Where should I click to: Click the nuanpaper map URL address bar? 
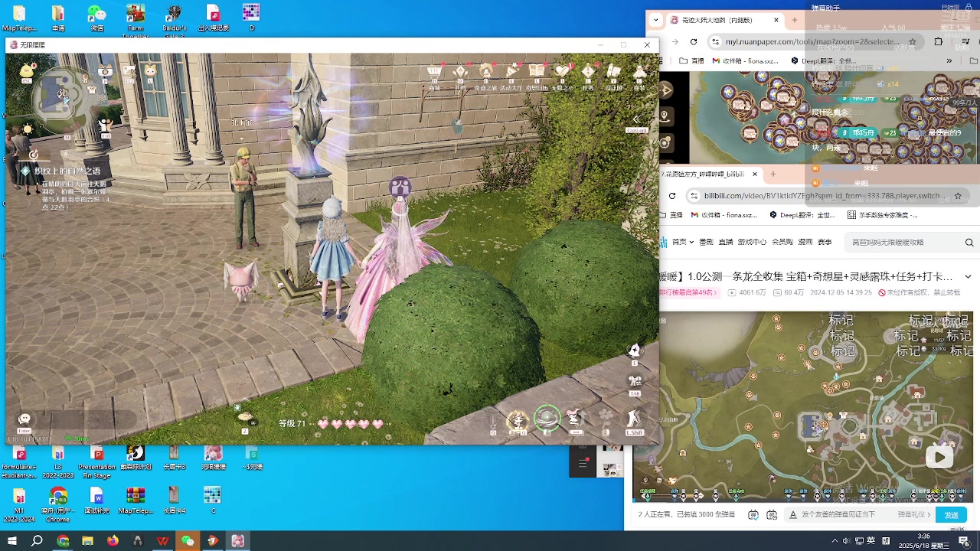pyautogui.click(x=812, y=41)
